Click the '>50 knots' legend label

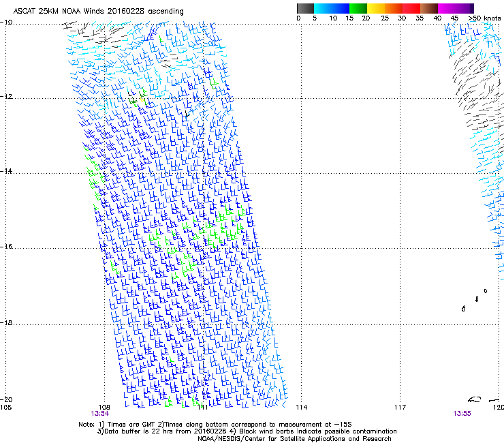pyautogui.click(x=484, y=18)
